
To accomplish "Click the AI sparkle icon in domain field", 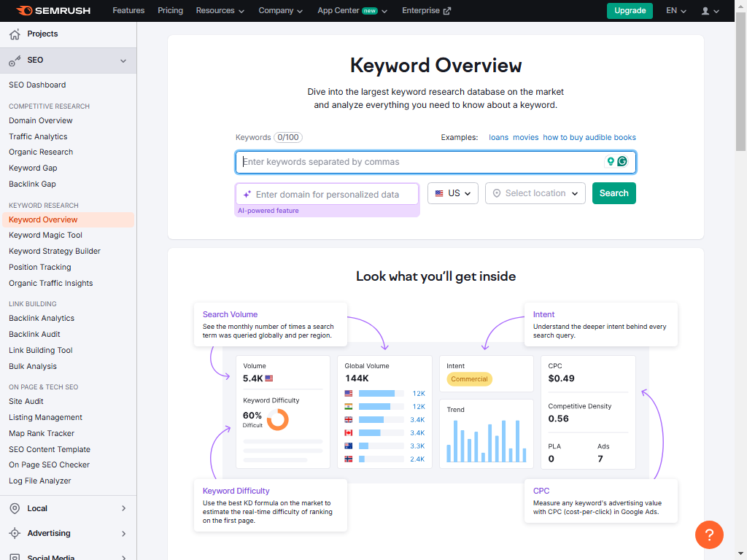I will coord(247,194).
